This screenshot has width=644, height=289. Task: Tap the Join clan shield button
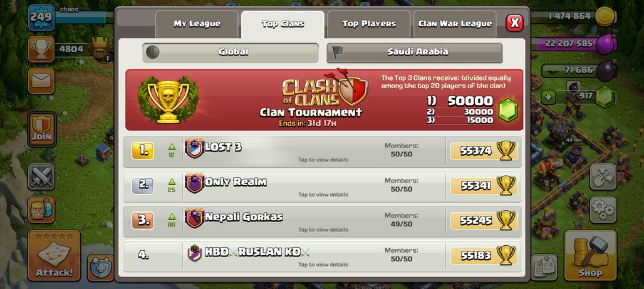(41, 129)
